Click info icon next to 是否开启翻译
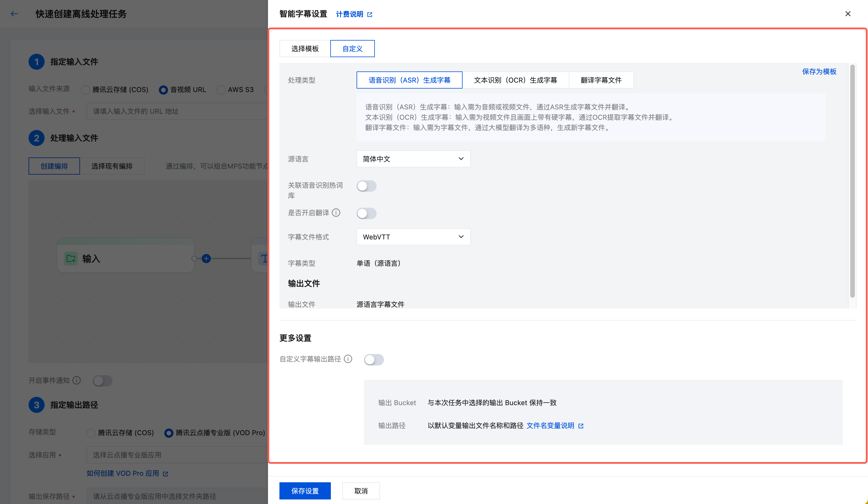The image size is (868, 504). [336, 213]
